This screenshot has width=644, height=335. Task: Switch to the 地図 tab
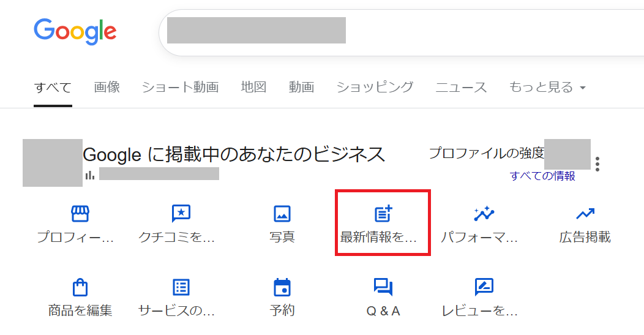(x=253, y=87)
